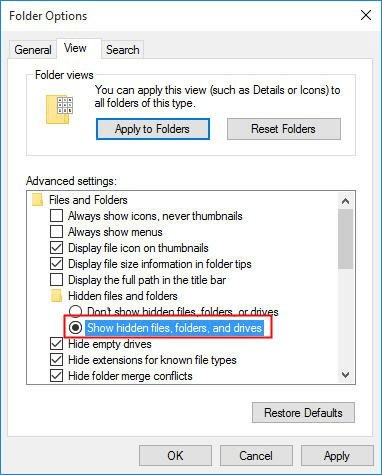Select Don't show hidden files radio button
This screenshot has height=475, width=382.
coord(75,311)
